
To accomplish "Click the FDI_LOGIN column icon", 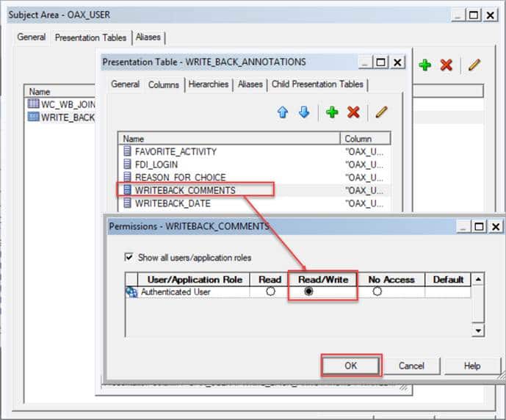I will pyautogui.click(x=128, y=164).
